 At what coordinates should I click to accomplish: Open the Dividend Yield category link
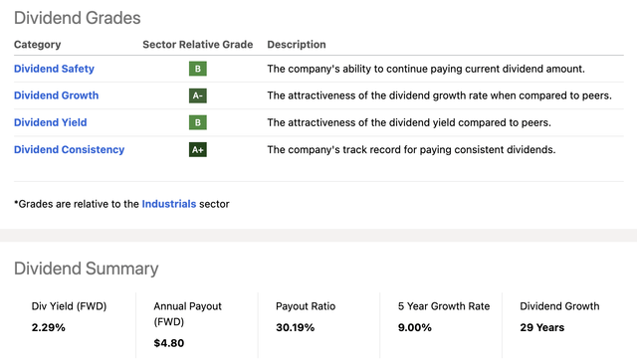51,122
